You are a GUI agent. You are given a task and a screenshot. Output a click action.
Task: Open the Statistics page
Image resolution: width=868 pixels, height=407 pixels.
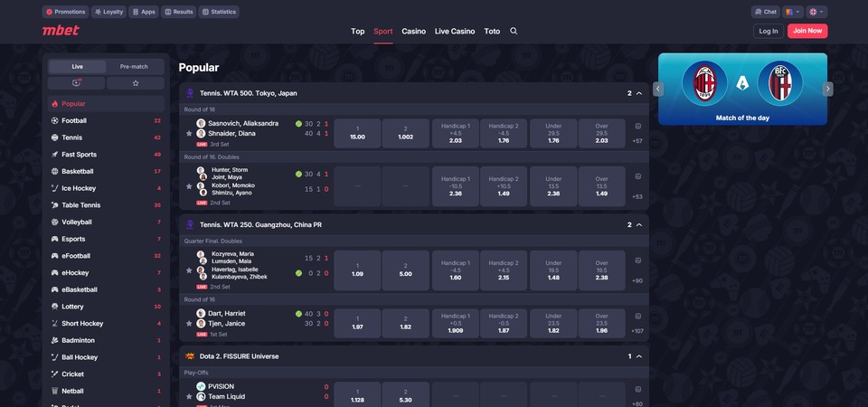[219, 12]
